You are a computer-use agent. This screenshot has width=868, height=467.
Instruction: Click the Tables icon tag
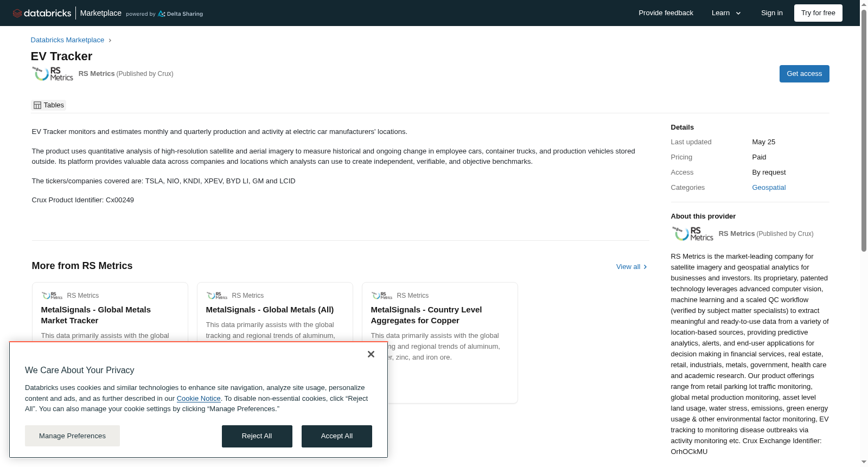click(49, 105)
